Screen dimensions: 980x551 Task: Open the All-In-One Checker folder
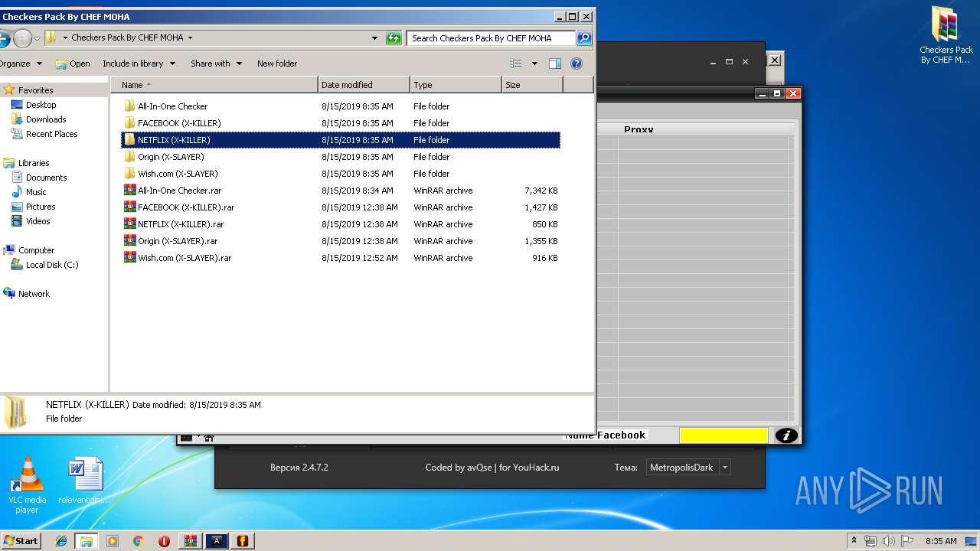click(172, 106)
